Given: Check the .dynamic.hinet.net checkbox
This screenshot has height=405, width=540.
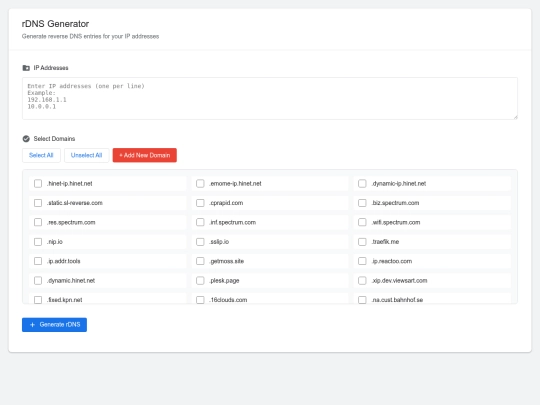Looking at the screenshot, I should click(x=38, y=280).
